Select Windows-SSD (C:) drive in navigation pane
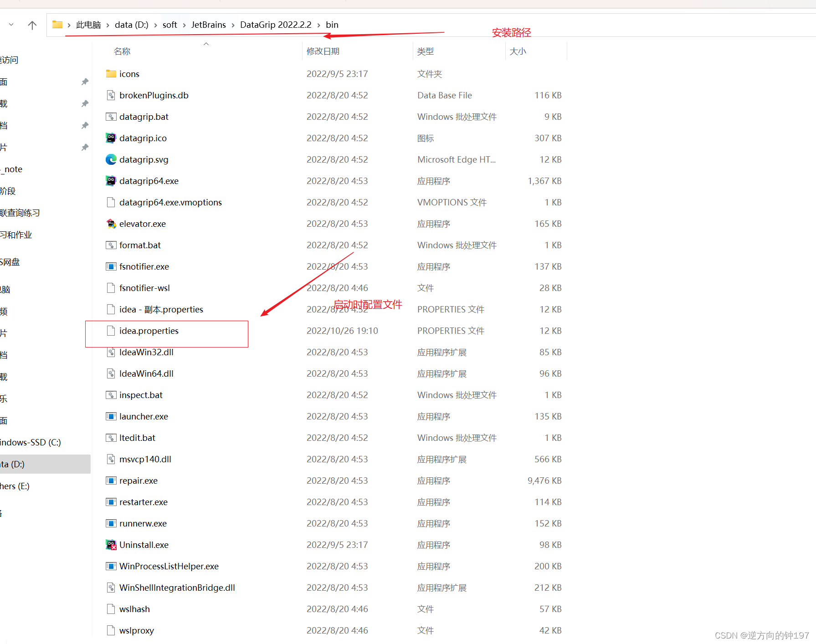Image resolution: width=816 pixels, height=644 pixels. [x=31, y=442]
